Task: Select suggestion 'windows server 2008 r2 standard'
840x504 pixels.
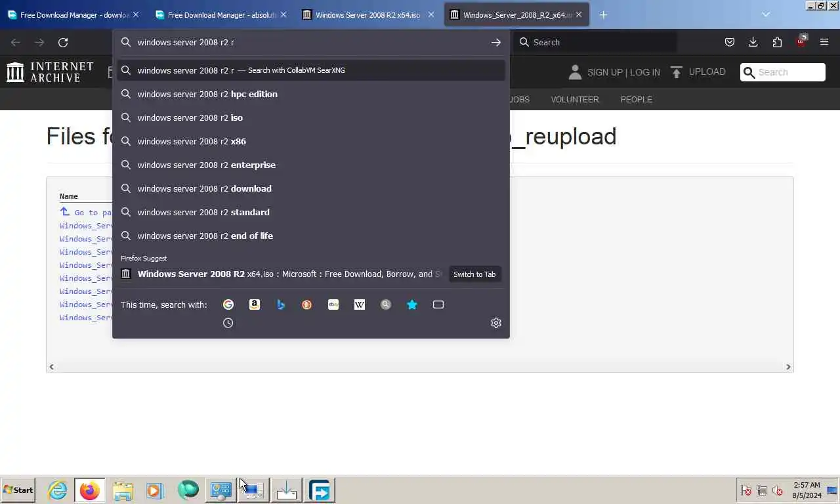Action: click(x=311, y=212)
